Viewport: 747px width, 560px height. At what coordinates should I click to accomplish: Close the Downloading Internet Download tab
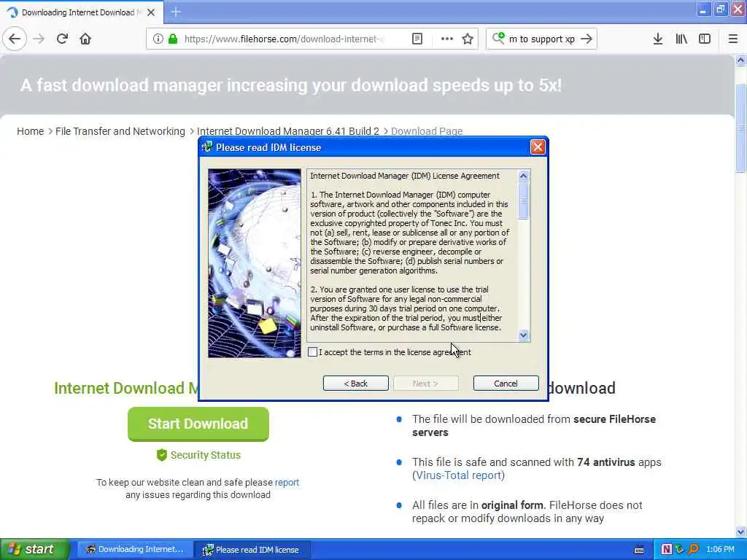tap(151, 12)
